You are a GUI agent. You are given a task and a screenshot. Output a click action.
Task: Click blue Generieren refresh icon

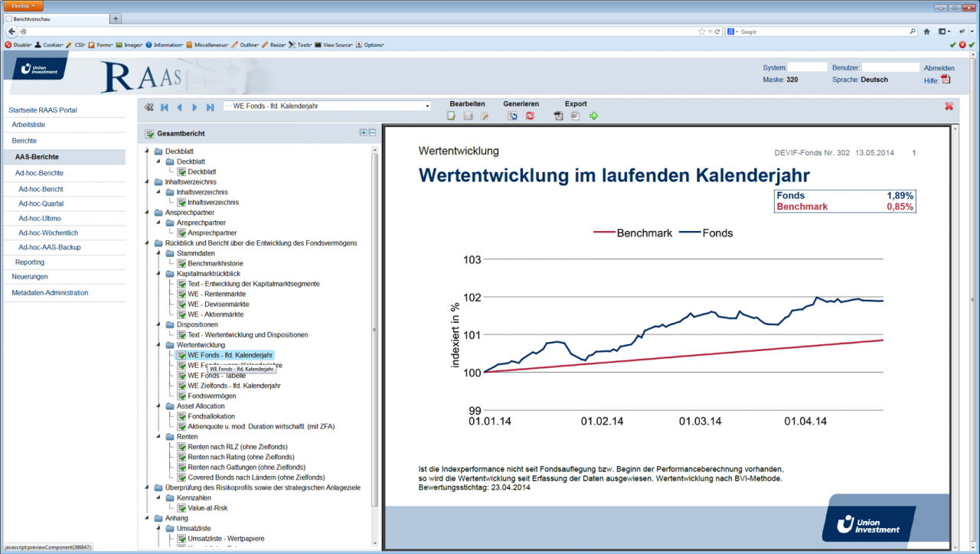pyautogui.click(x=513, y=116)
